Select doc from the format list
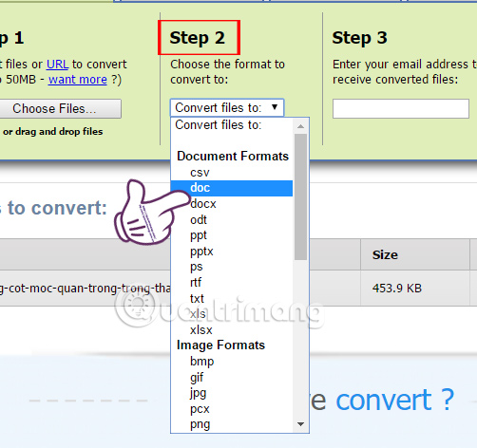477x448 pixels. click(232, 188)
